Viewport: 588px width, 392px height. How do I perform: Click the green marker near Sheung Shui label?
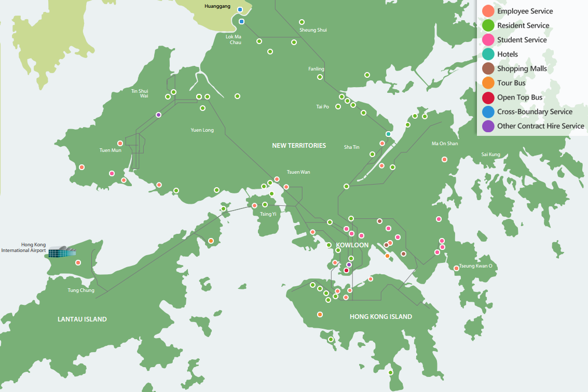pos(302,22)
